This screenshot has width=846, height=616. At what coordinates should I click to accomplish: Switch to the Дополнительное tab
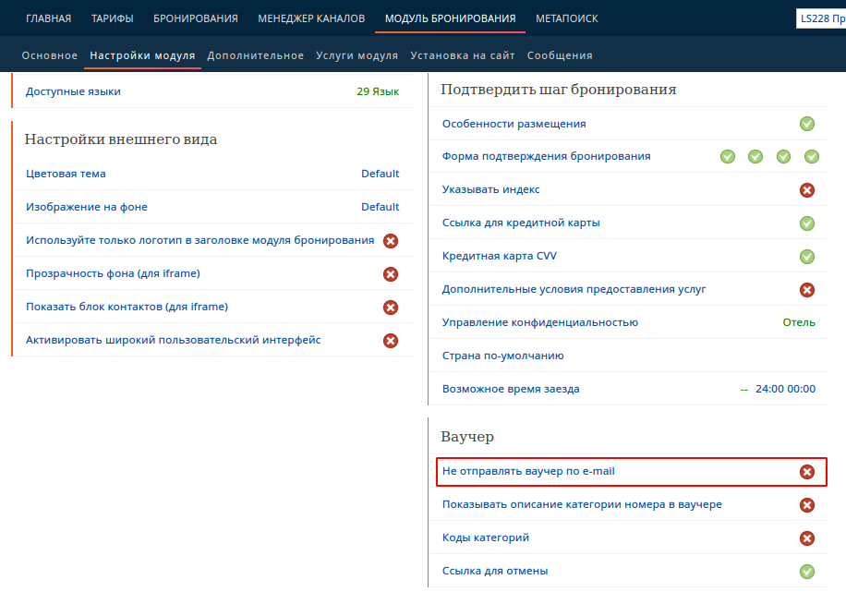[255, 55]
